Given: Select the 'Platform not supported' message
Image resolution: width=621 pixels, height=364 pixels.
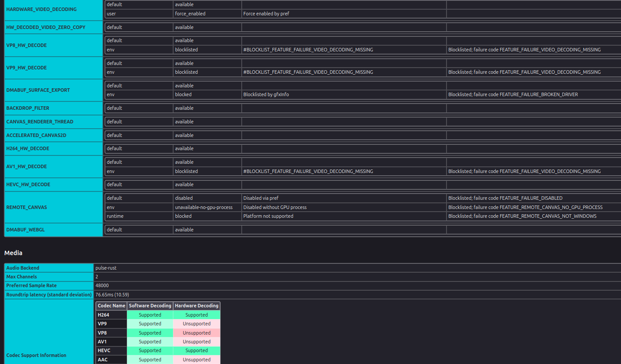Looking at the screenshot, I should click(268, 216).
